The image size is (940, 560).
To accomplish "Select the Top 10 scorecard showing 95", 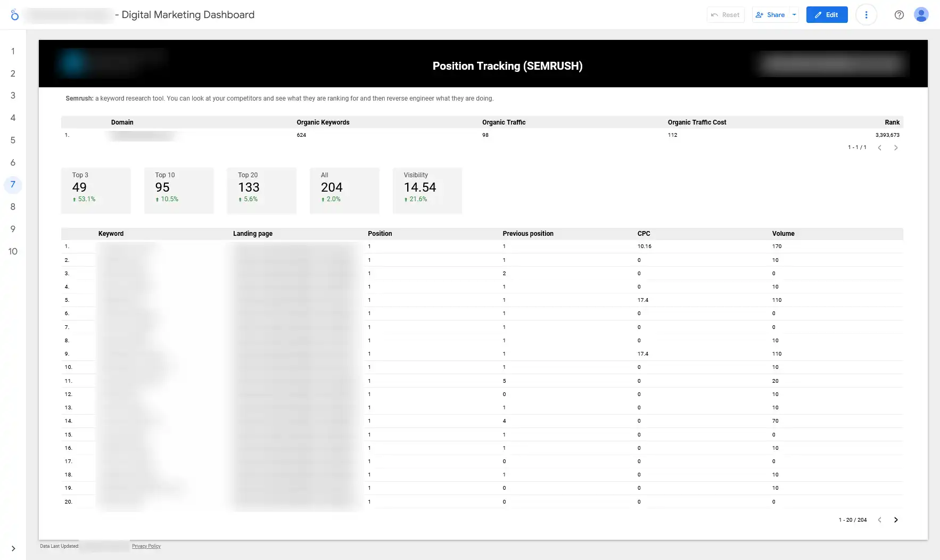I will point(179,191).
